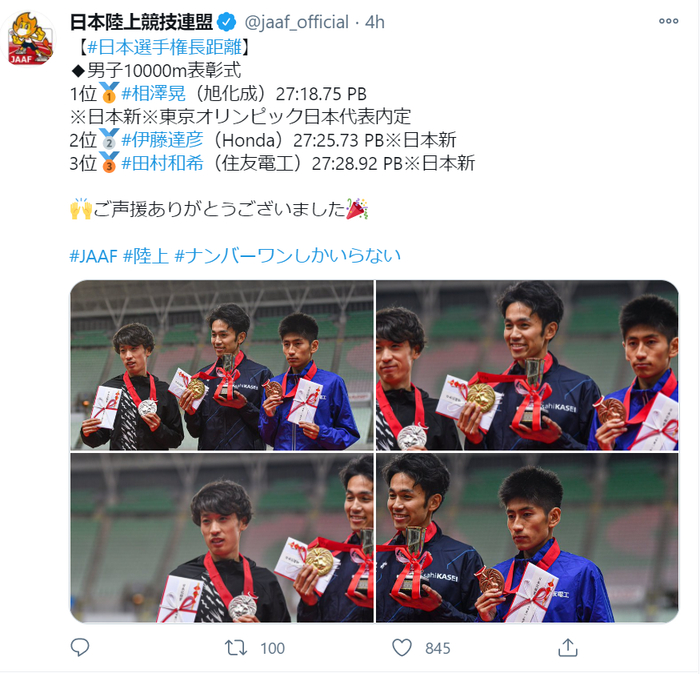Click the 日本陸上競技連盟 account name
700x674 pixels.
(142, 22)
